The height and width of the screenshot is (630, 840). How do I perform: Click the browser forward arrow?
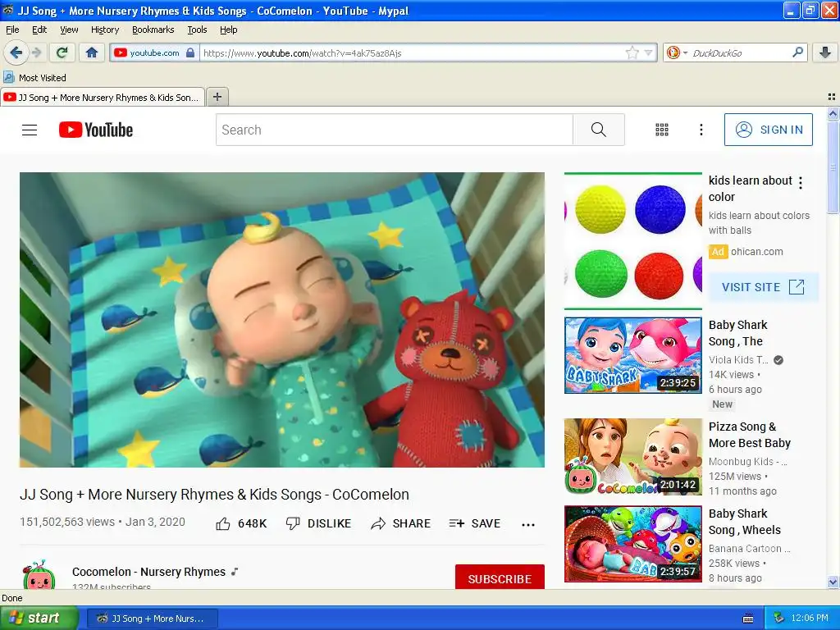tap(36, 52)
